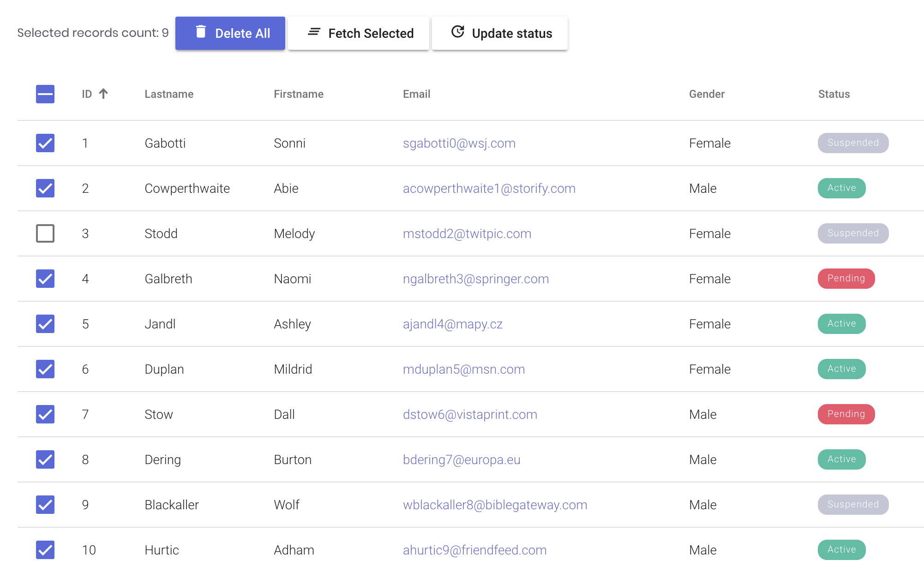This screenshot has height=572, width=924.
Task: Click the trash icon in Delete All
Action: pos(201,32)
